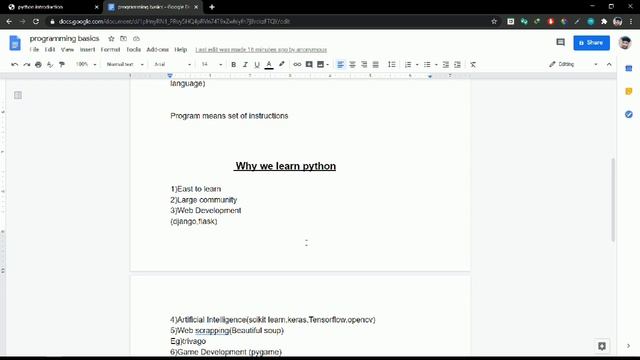640x360 pixels.
Task: Open Calendar in the side panel
Action: pyautogui.click(x=629, y=69)
